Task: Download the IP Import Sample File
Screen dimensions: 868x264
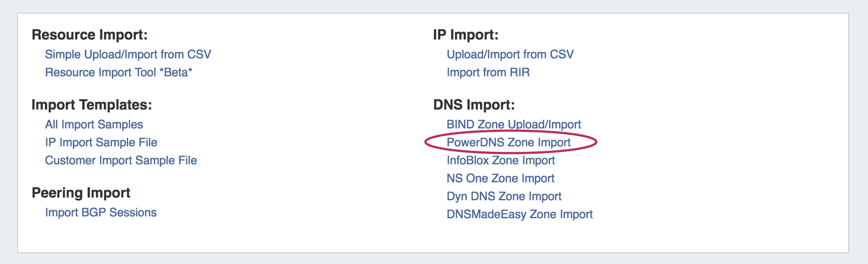Action: pos(101,142)
